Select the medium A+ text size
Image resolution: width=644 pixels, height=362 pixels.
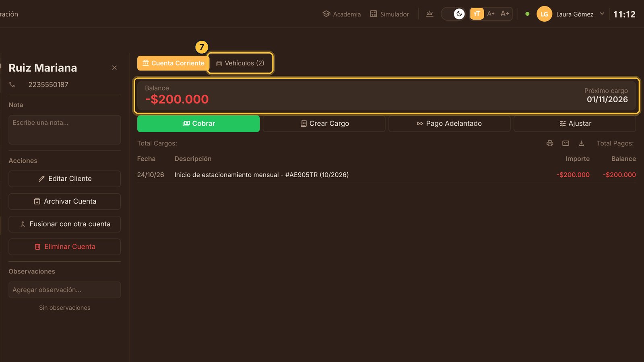[491, 14]
